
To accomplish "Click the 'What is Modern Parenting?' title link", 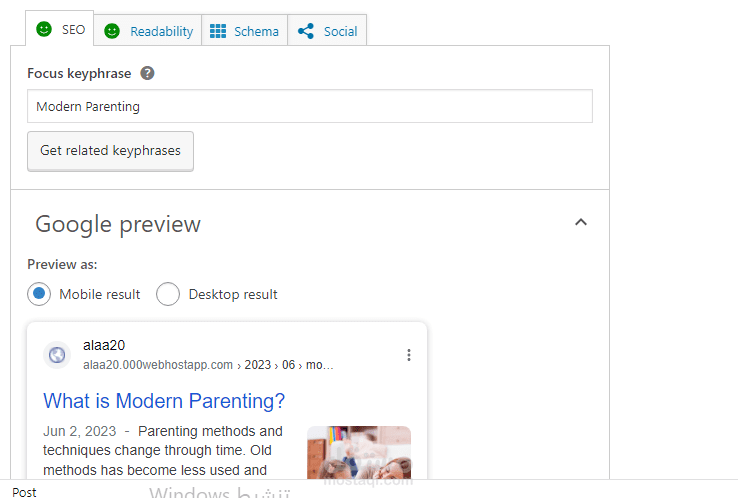I will click(x=164, y=401).
